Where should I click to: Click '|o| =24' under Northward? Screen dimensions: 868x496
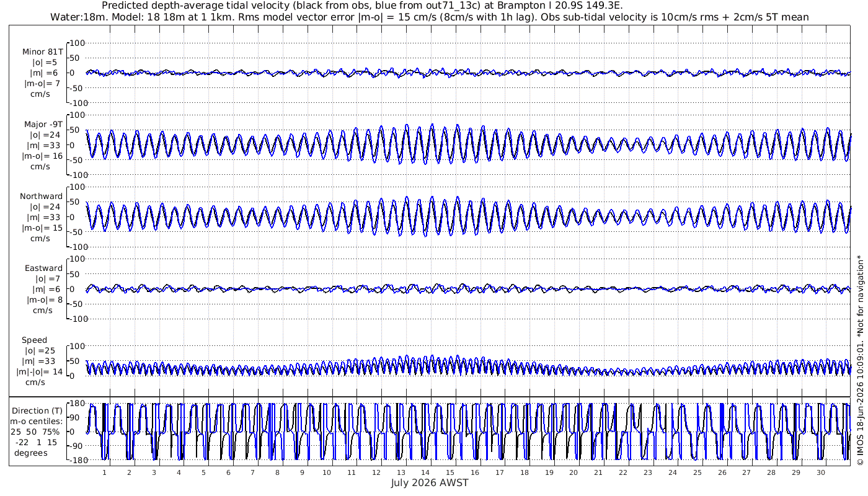(45, 206)
